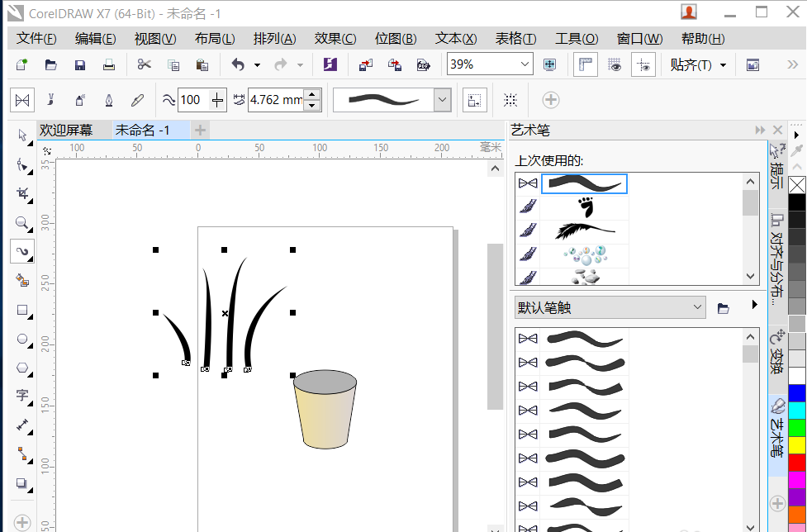Image resolution: width=807 pixels, height=532 pixels.
Task: Select the Pick tool
Action: (x=21, y=135)
